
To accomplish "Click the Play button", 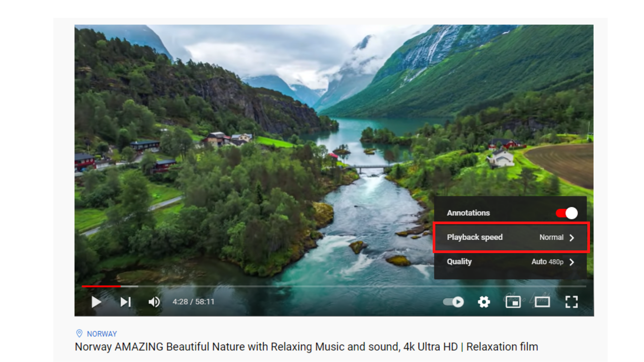I will [96, 302].
